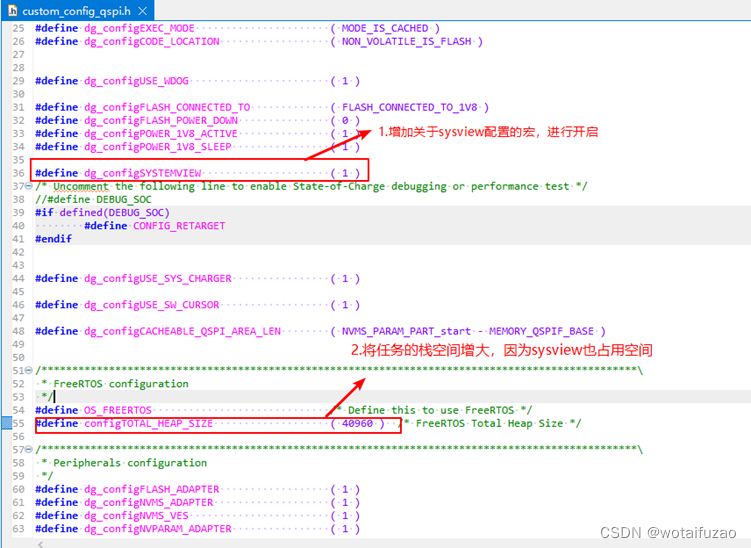751x548 pixels.
Task: Click the NVMS_PARAM_PART_start expression
Action: [407, 331]
